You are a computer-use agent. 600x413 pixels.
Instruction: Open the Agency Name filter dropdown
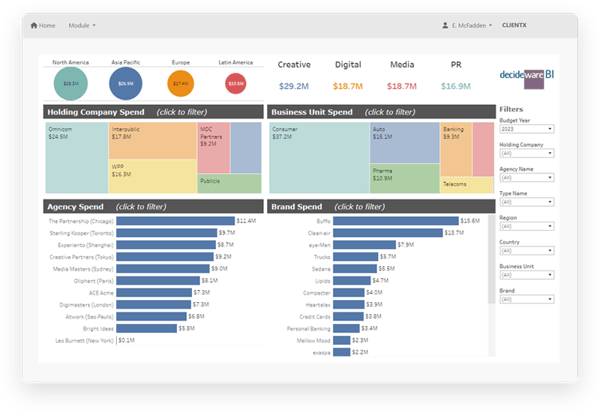(x=527, y=178)
